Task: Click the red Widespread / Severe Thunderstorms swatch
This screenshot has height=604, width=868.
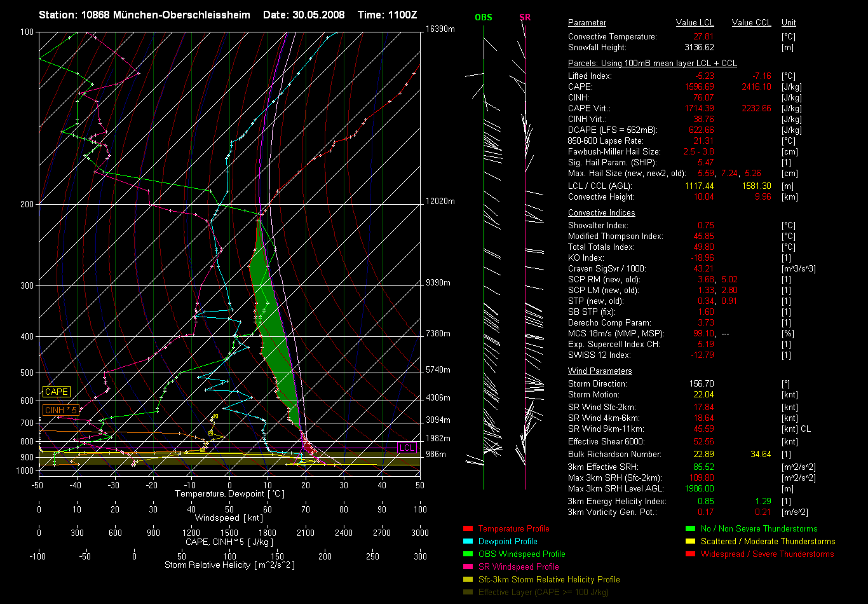Action: (691, 554)
